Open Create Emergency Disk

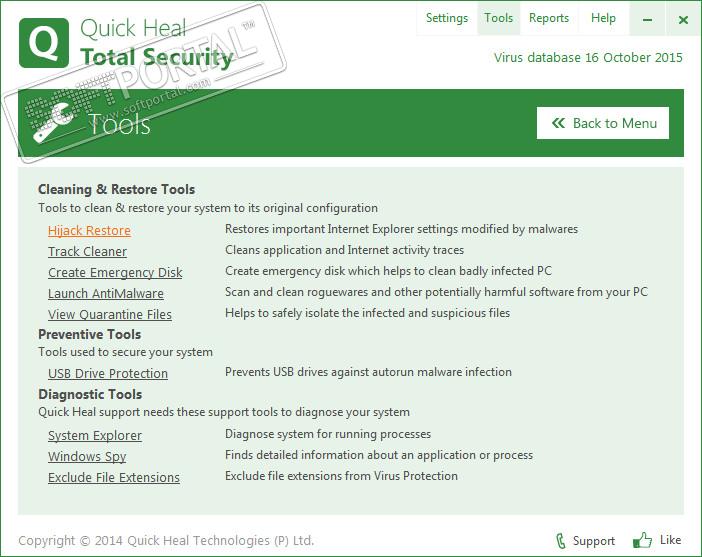[115, 272]
